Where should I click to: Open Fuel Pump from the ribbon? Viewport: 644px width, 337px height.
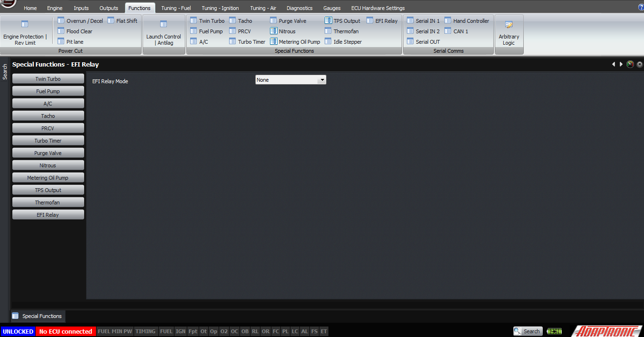206,31
